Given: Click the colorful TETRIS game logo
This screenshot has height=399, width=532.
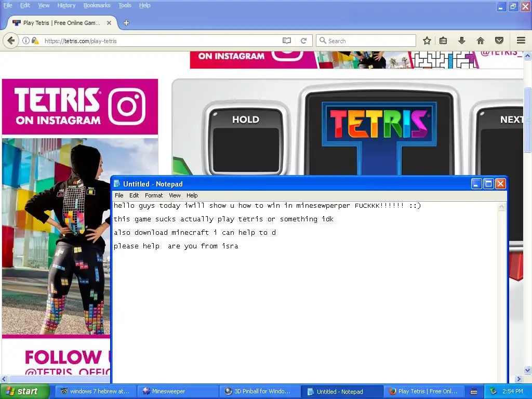Looking at the screenshot, I should [379, 124].
